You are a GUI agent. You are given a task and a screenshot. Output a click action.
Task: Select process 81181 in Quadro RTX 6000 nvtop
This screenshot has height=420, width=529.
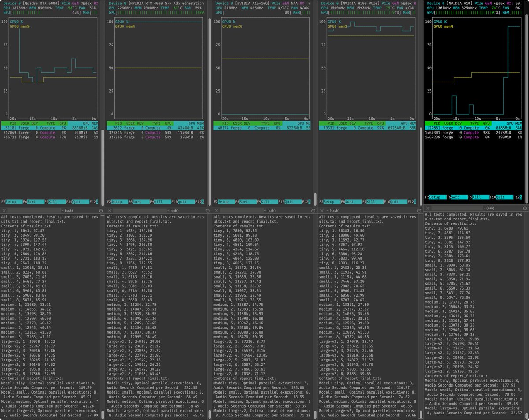[x=50, y=128]
